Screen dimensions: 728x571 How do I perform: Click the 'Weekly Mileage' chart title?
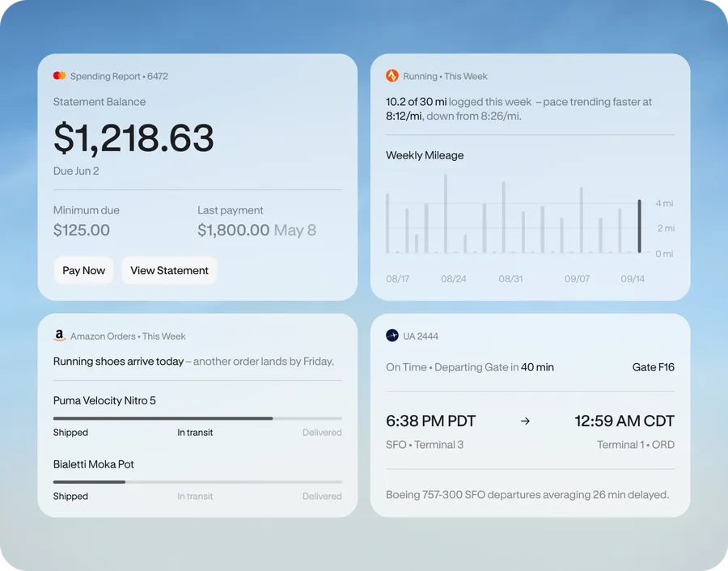pos(425,155)
